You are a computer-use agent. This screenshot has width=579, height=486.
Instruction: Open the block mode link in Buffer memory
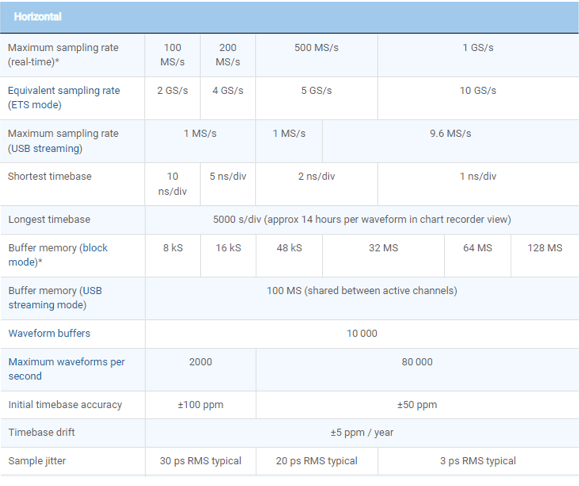[x=58, y=255]
